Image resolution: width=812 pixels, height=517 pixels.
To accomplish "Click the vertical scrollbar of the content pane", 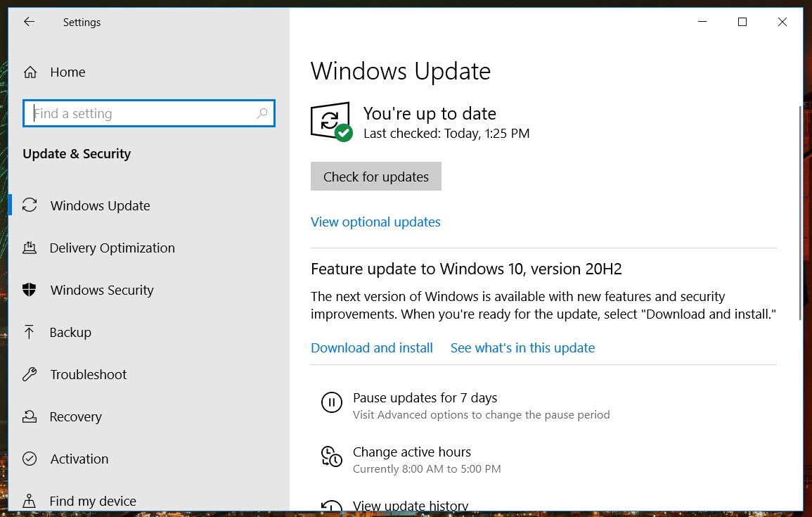I will pyautogui.click(x=800, y=212).
